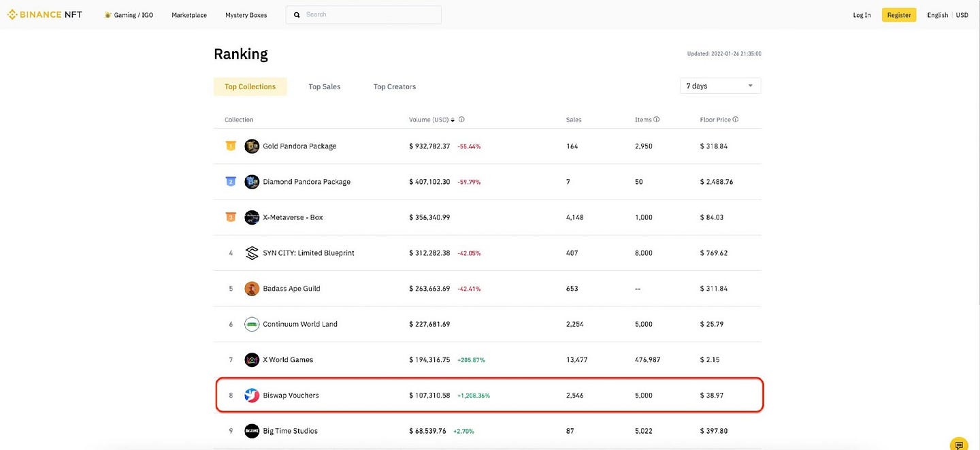Click the Log In link

click(862, 15)
